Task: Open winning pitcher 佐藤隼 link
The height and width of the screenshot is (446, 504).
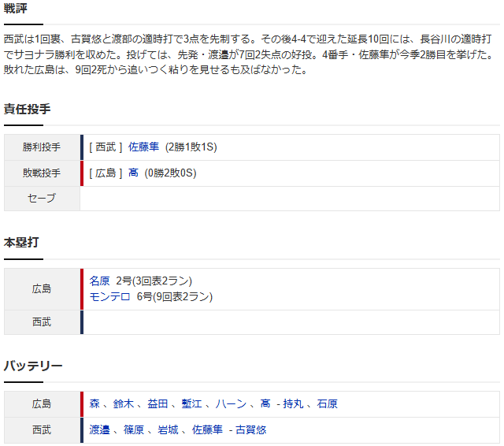Action: pyautogui.click(x=143, y=147)
